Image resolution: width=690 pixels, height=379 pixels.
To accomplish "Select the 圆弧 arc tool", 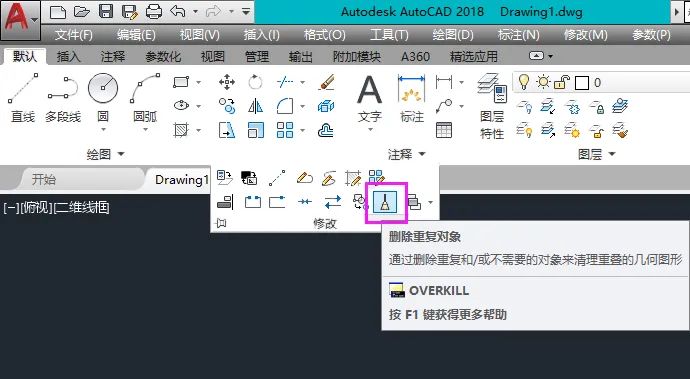I will [x=145, y=98].
